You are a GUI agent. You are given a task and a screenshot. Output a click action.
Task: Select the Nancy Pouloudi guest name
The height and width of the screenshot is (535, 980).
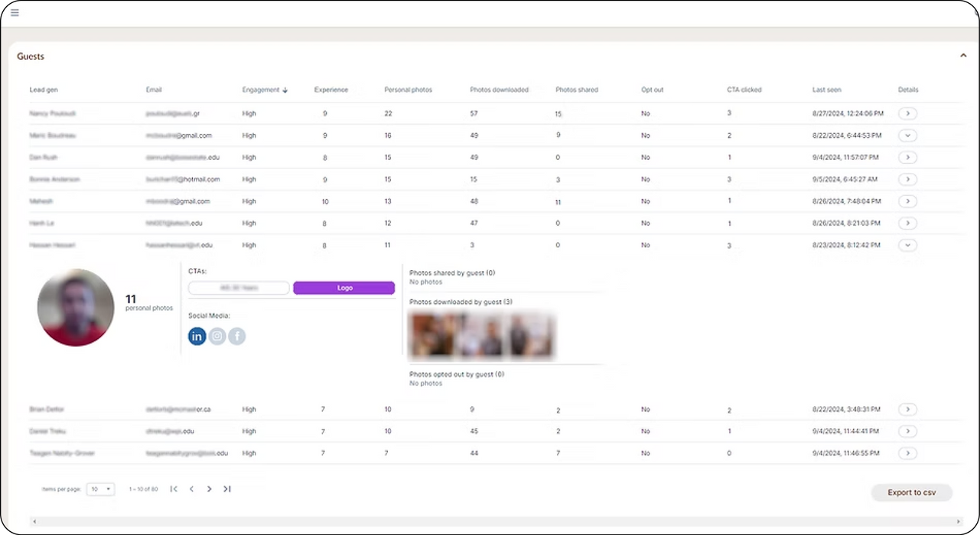click(x=53, y=113)
